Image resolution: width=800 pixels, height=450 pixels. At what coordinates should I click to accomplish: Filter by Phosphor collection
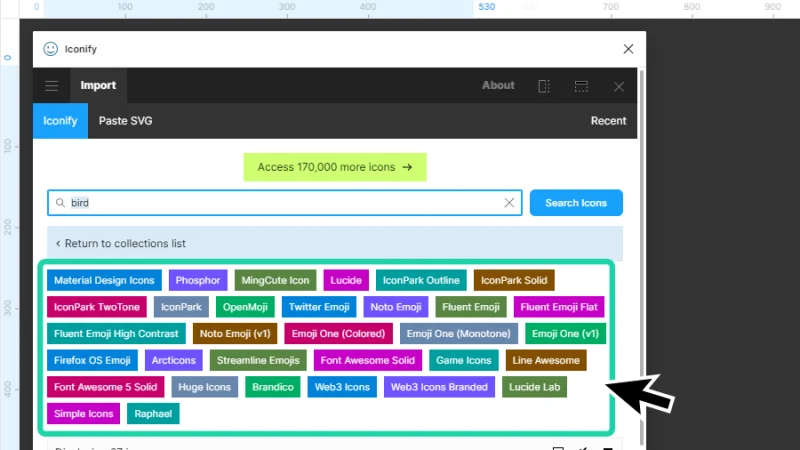point(198,280)
